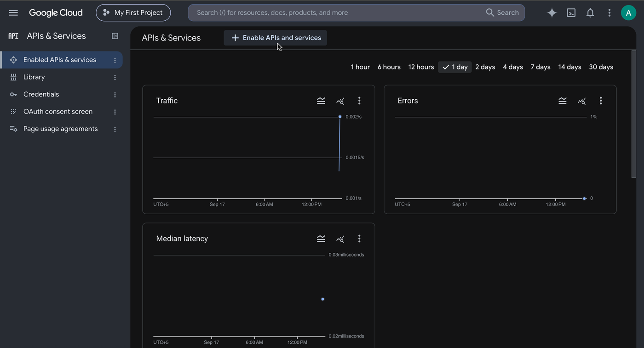This screenshot has height=348, width=644.
Task: Open options for OAuth consent screen
Action: coord(115,112)
